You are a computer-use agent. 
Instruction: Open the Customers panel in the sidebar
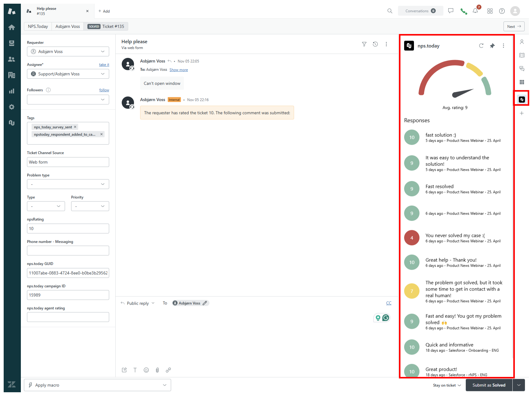point(12,59)
